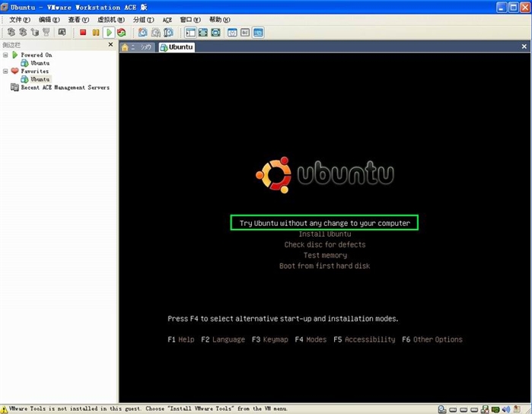
Task: Click F6 Other Options in boot screen
Action: tap(432, 339)
